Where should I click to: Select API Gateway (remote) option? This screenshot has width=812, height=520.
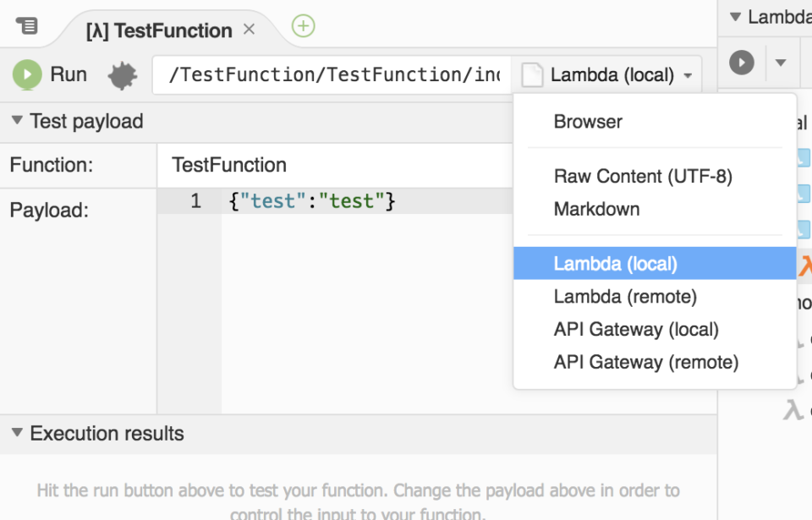(646, 362)
